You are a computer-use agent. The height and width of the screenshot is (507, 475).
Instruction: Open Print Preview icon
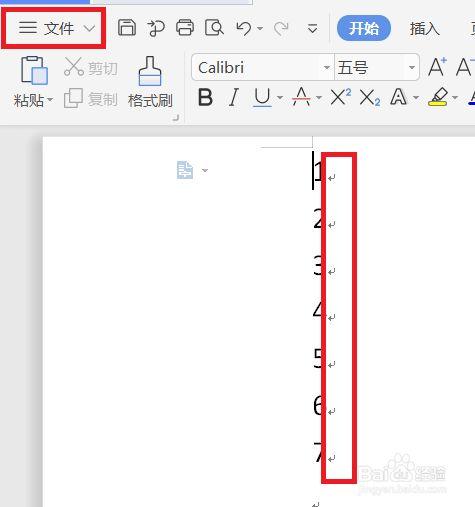pyautogui.click(x=214, y=28)
